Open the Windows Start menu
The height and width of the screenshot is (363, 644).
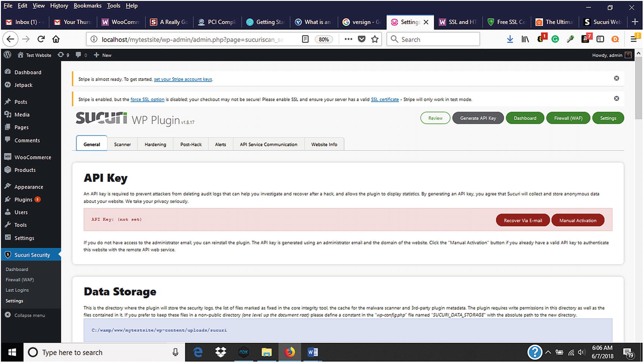click(x=12, y=352)
